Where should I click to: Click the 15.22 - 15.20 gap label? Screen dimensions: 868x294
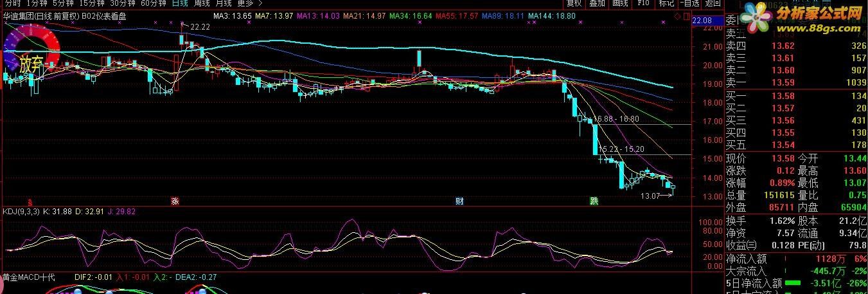point(621,149)
